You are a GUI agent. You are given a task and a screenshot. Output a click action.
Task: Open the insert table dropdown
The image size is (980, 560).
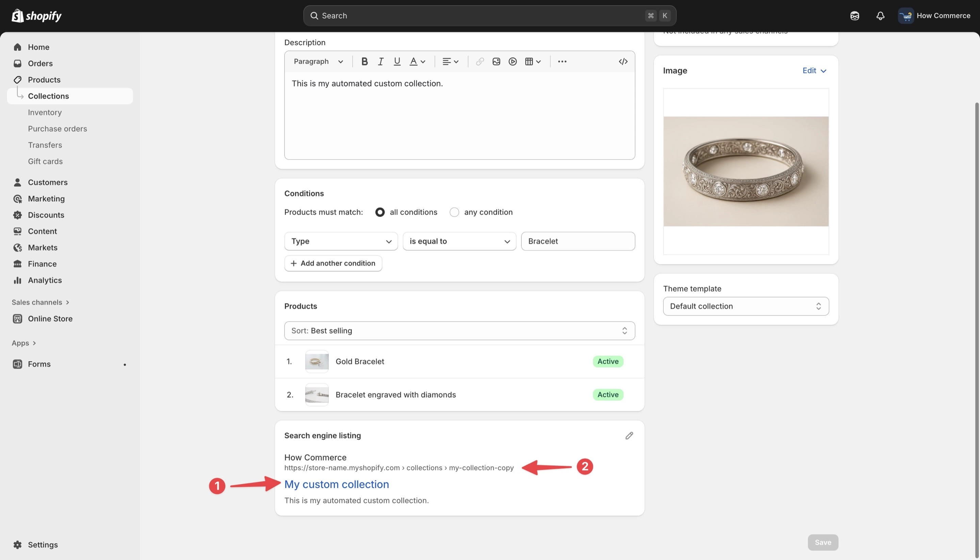point(533,62)
